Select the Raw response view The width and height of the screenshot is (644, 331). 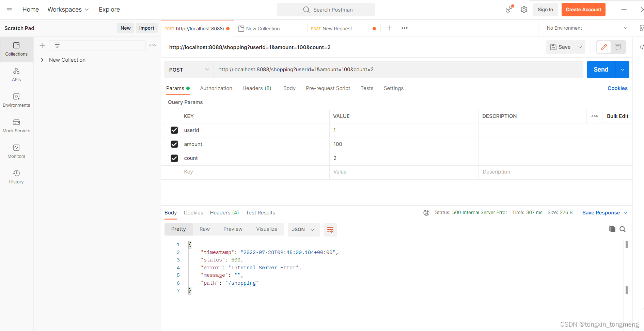tap(205, 229)
